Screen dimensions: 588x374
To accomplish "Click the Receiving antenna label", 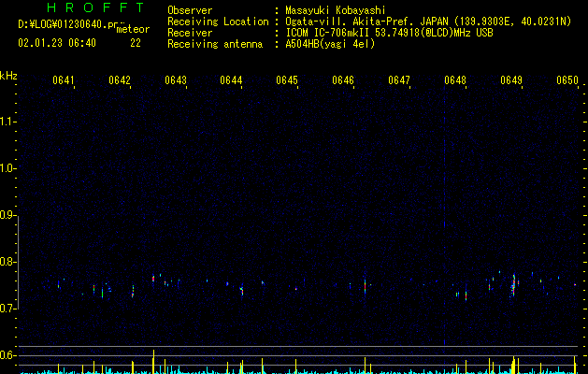I will point(215,44).
